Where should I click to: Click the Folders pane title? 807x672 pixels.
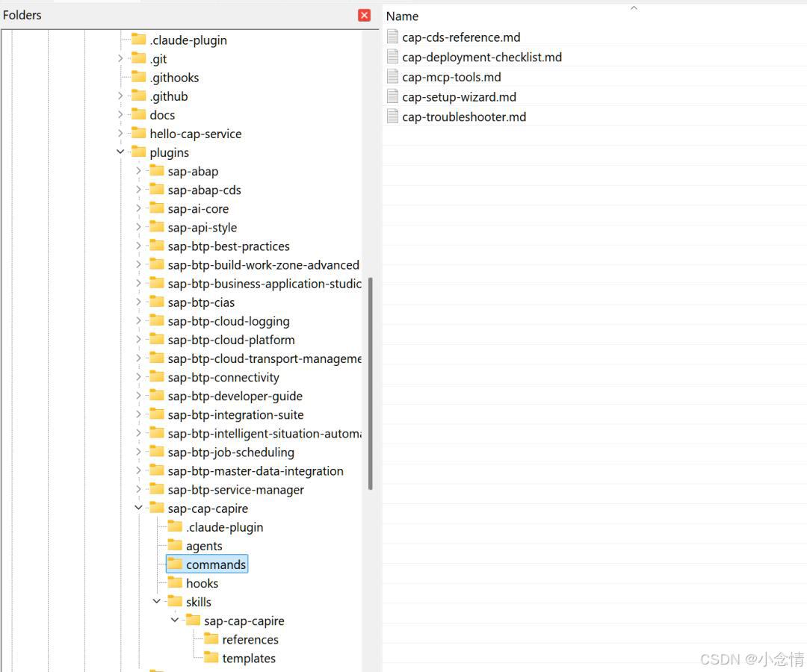click(x=22, y=15)
